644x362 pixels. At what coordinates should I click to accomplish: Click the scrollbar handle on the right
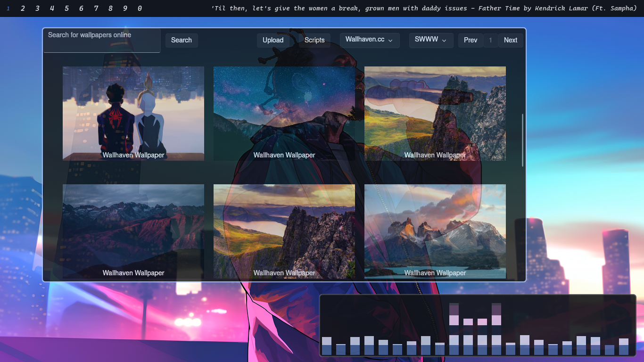tap(522, 139)
